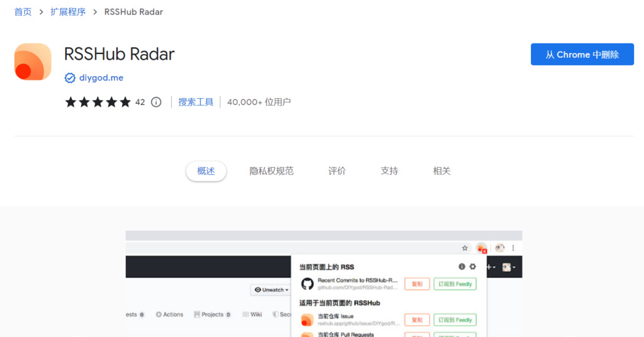The image size is (644, 337).
Task: Open the 隐私权规范 tab
Action: 272,171
